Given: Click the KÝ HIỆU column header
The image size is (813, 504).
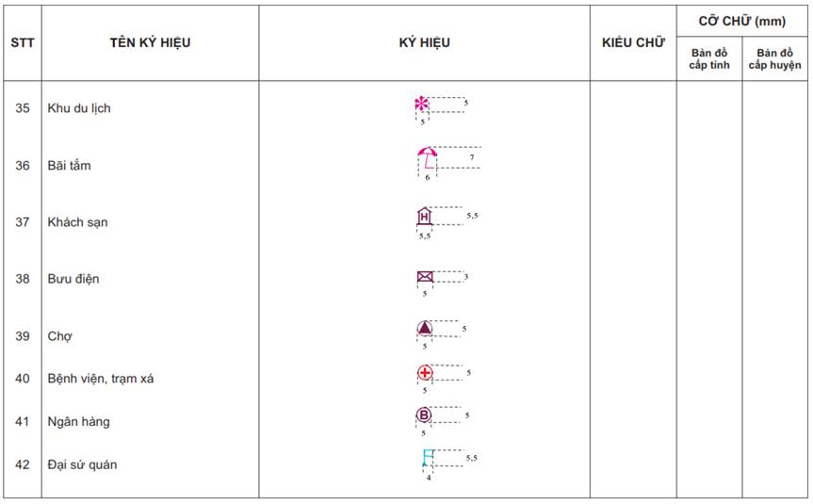Looking at the screenshot, I should [x=424, y=42].
